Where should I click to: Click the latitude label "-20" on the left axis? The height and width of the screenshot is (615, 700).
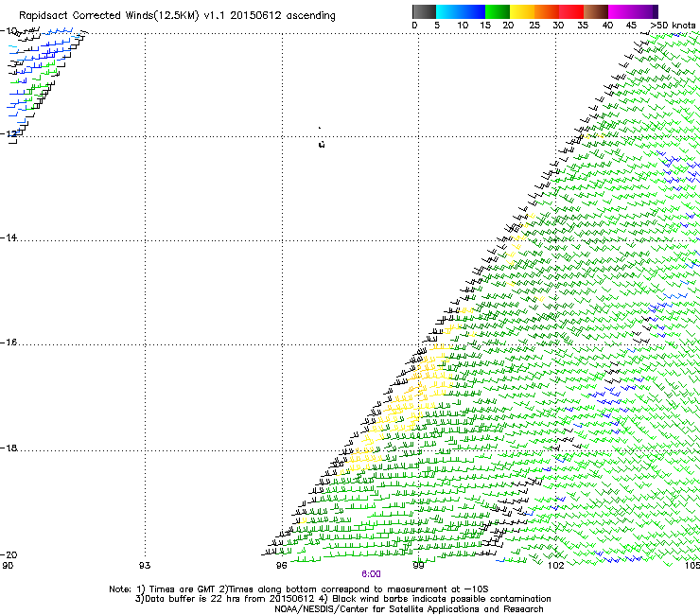pyautogui.click(x=9, y=554)
